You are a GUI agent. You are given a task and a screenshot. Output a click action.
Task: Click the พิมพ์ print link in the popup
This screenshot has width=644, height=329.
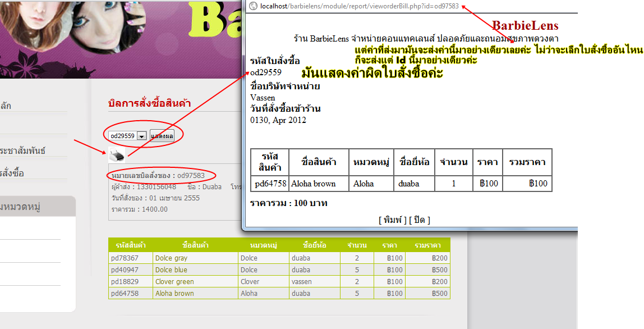[x=392, y=220]
